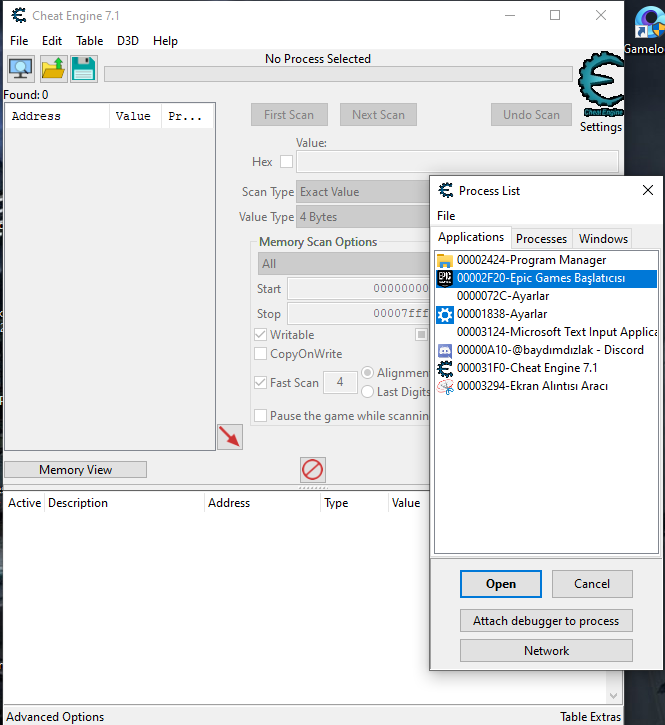Image resolution: width=665 pixels, height=725 pixels.
Task: Select the 00000A10 Discord entry
Action: [x=546, y=350]
